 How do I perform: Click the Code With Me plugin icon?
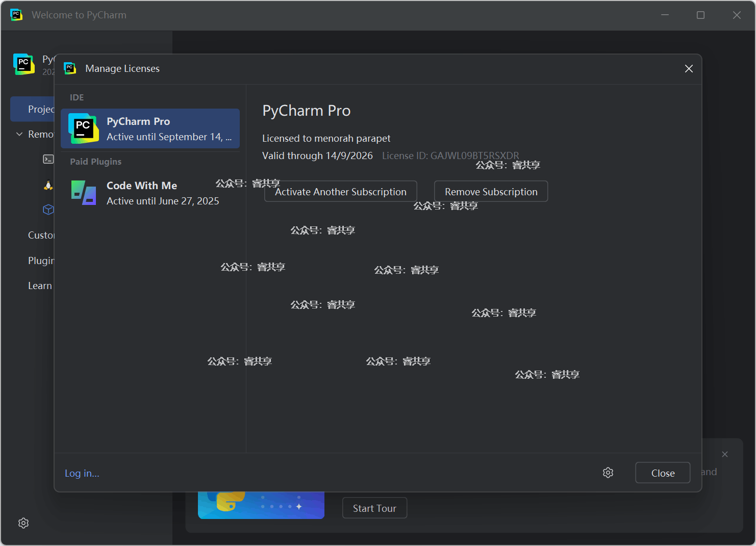(84, 193)
